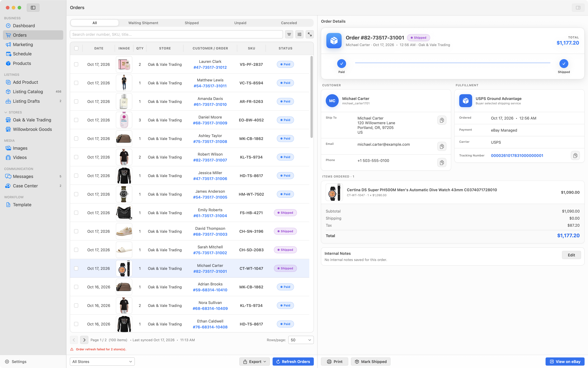
Task: Open Dashboard in the sidebar
Action: click(x=33, y=26)
